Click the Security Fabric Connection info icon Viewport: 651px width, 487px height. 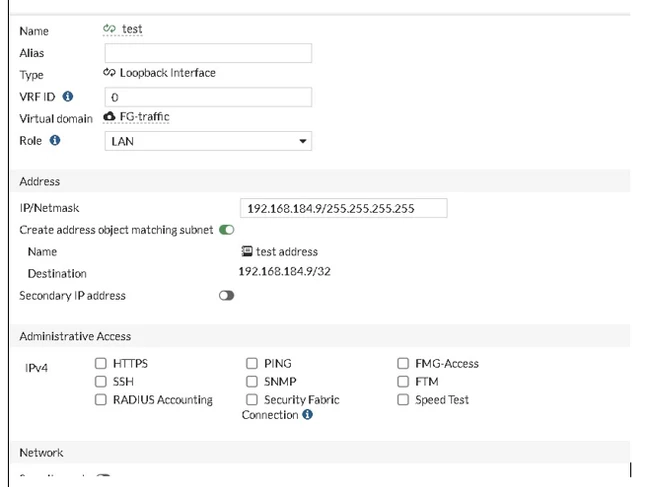(x=307, y=414)
